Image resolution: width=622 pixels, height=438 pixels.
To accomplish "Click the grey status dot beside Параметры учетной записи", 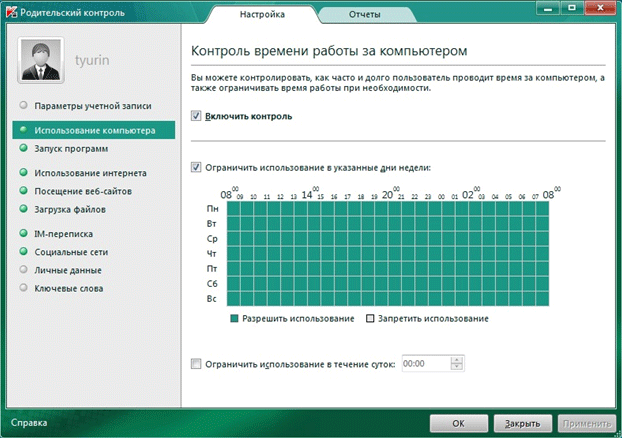I will click(23, 105).
